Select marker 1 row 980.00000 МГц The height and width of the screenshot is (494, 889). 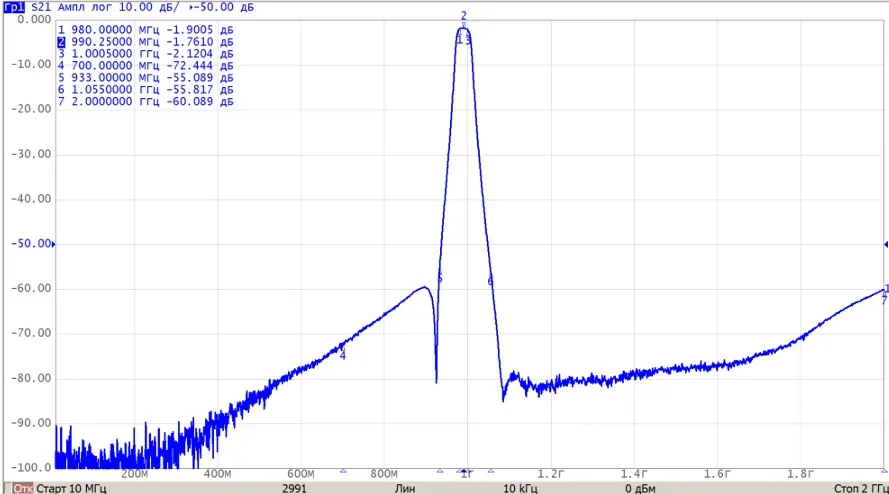click(146, 29)
